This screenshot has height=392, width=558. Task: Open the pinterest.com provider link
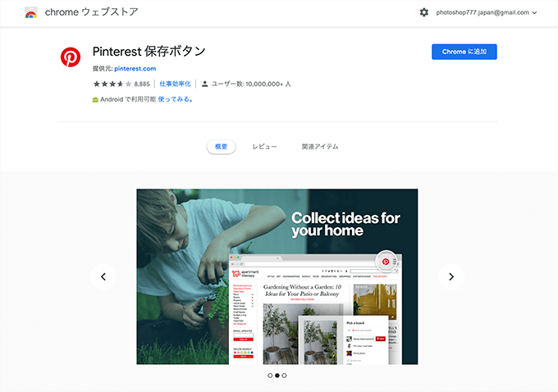point(135,69)
